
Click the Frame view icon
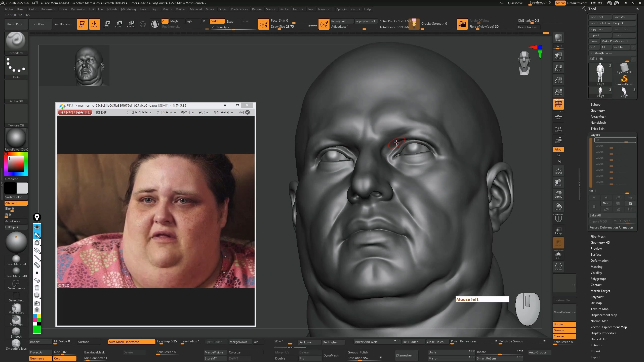[558, 170]
